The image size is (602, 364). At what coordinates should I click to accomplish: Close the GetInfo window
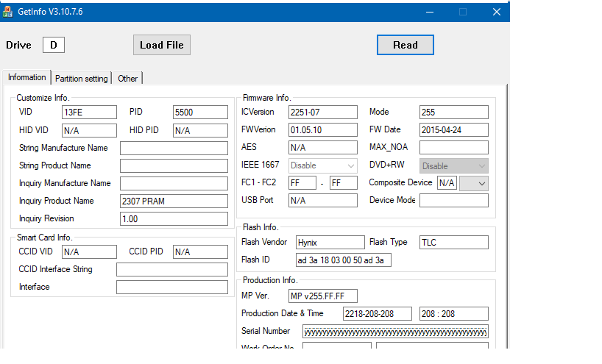pyautogui.click(x=497, y=12)
